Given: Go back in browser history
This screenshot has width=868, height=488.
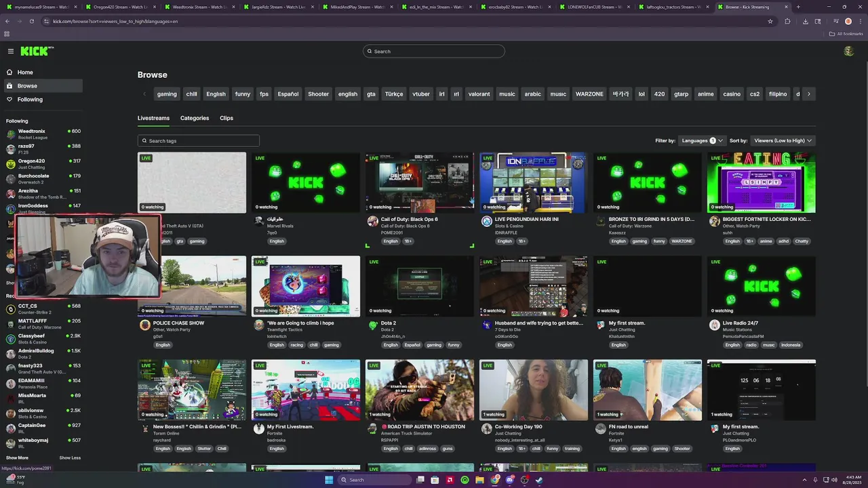Looking at the screenshot, I should (x=7, y=21).
